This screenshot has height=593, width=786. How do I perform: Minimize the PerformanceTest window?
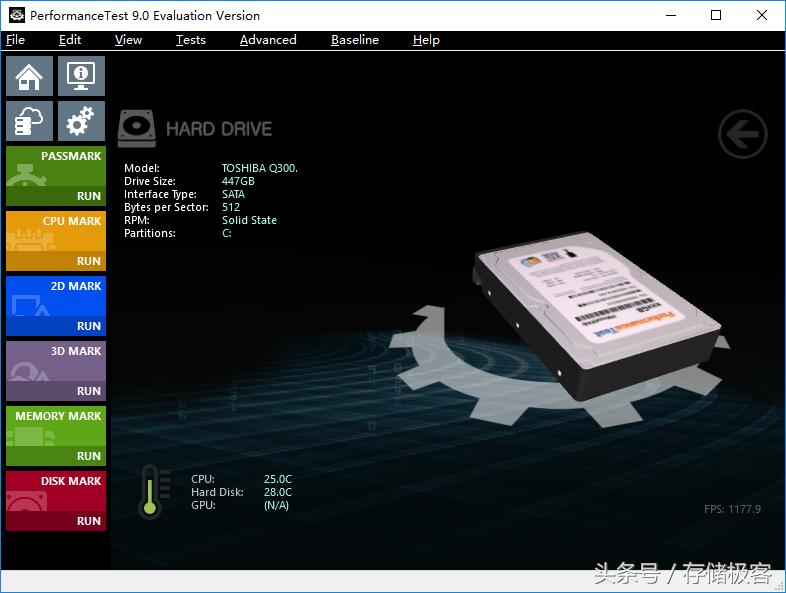(671, 15)
